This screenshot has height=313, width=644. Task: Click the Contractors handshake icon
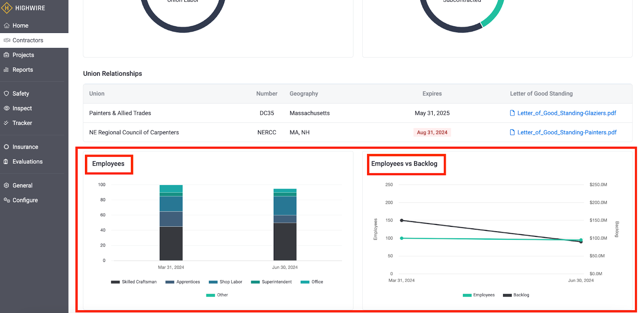pos(6,40)
